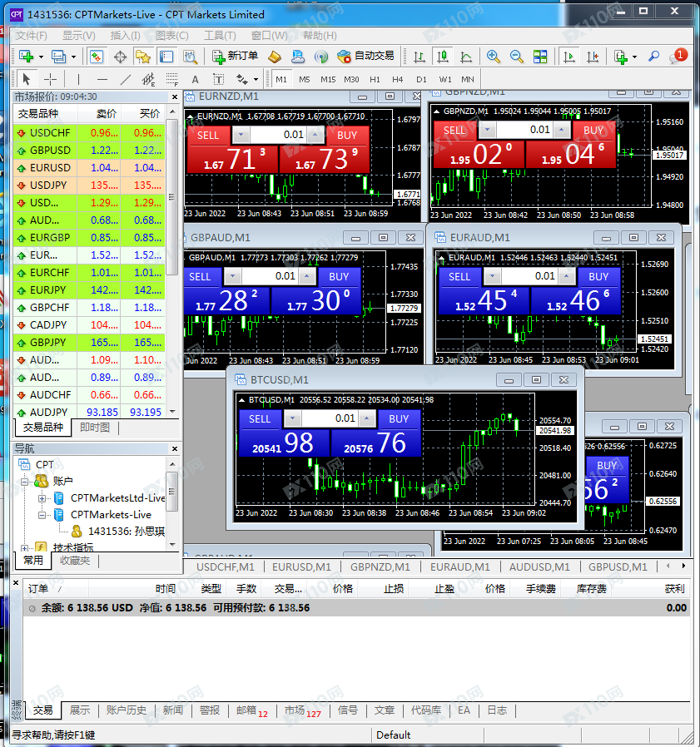Expand CPTMarketsLtd-Live account node
The height and width of the screenshot is (747, 700).
pos(42,498)
